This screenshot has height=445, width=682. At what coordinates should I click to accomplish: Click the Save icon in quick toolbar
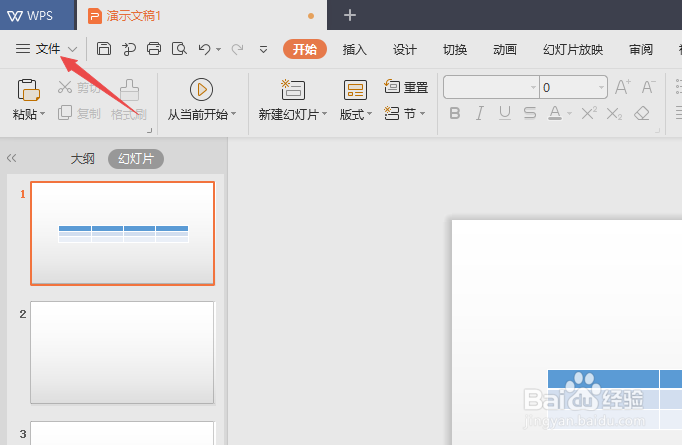104,49
